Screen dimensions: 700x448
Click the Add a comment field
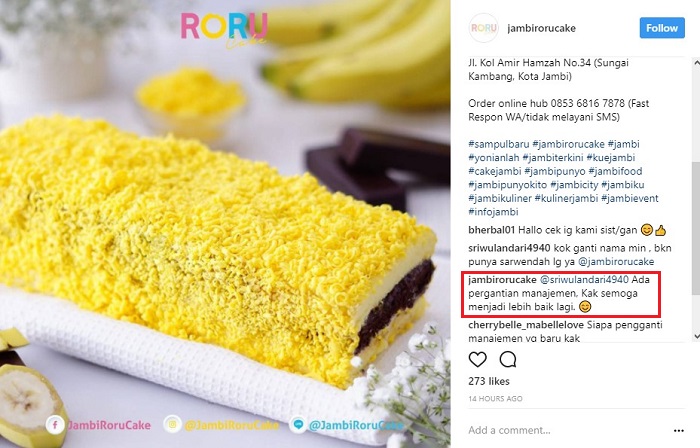coord(567,430)
